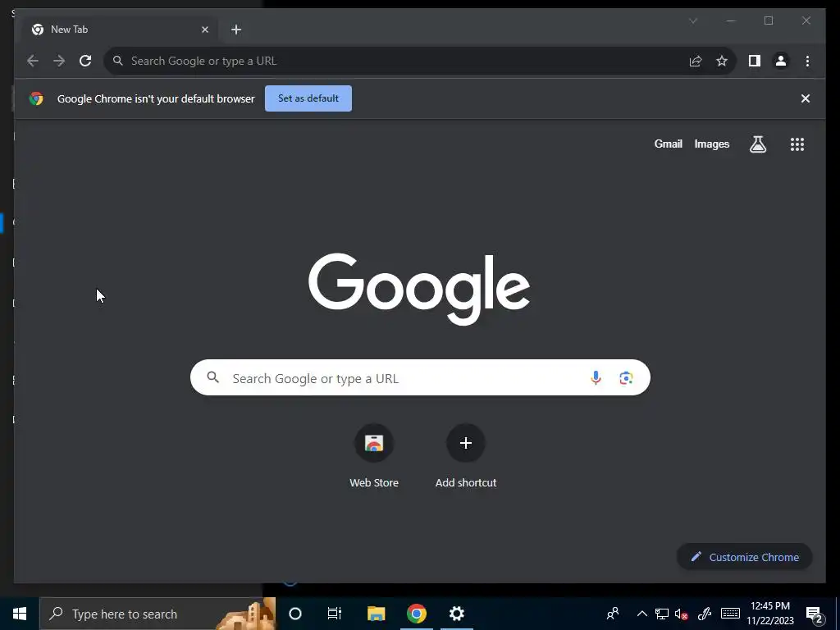
Task: Click Set as default button
Action: [x=308, y=98]
